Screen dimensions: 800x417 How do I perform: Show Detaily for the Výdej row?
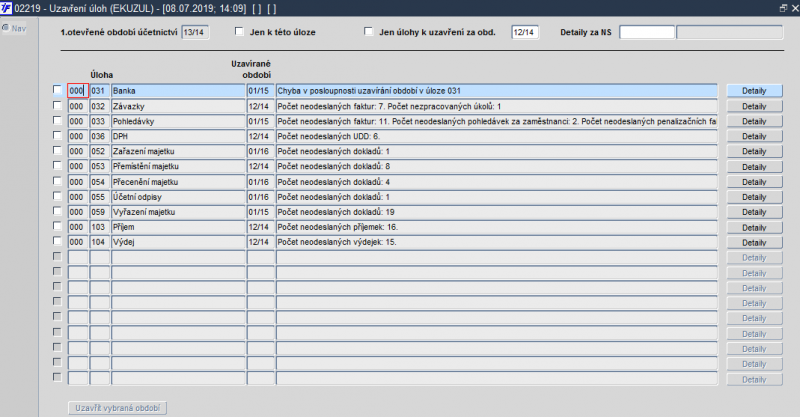click(x=754, y=242)
